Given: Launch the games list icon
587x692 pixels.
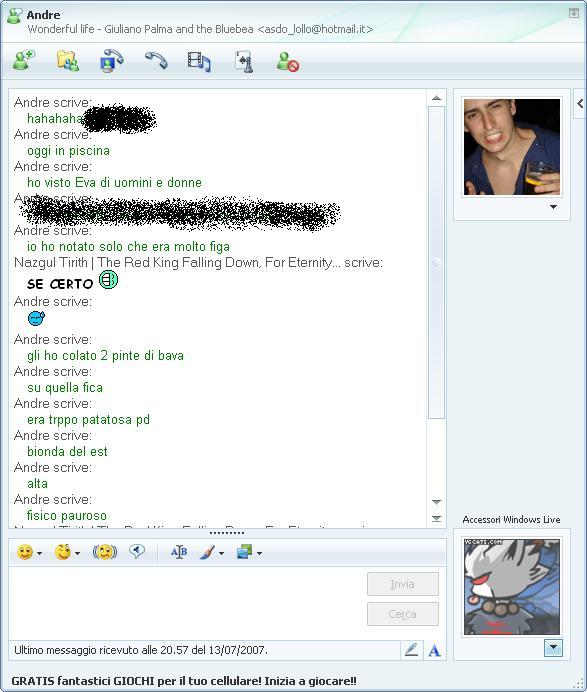Looking at the screenshot, I should tap(244, 61).
